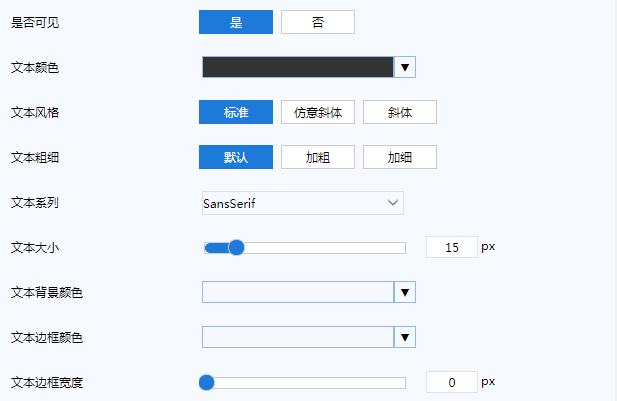Set visibility to 是 (yes)
The width and height of the screenshot is (617, 401).
click(236, 22)
